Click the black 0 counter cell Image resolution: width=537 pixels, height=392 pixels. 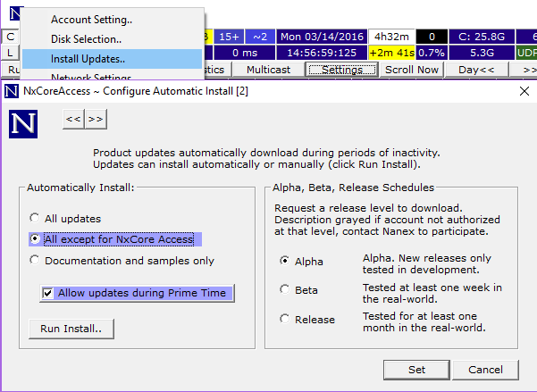(432, 37)
